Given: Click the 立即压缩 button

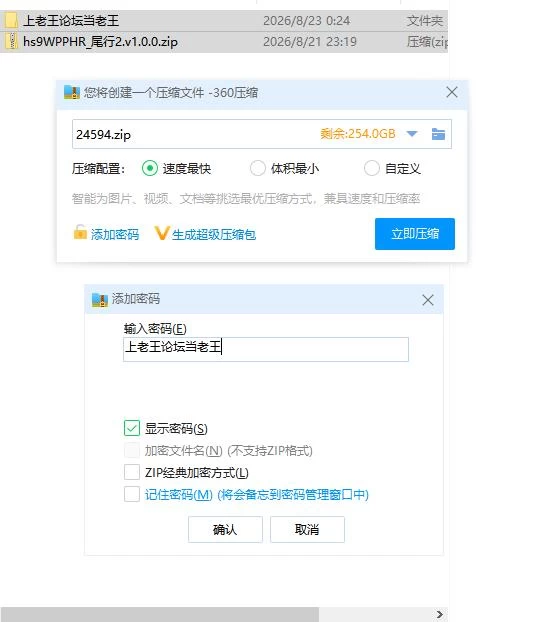Looking at the screenshot, I should [415, 234].
